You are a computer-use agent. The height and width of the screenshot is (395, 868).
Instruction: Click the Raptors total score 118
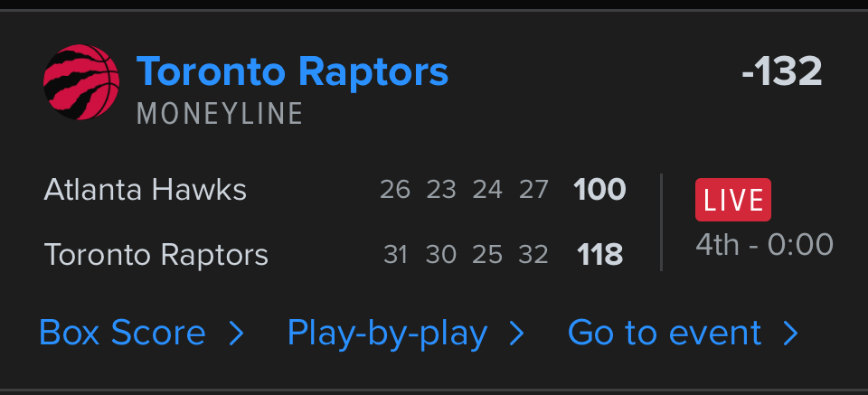600,255
